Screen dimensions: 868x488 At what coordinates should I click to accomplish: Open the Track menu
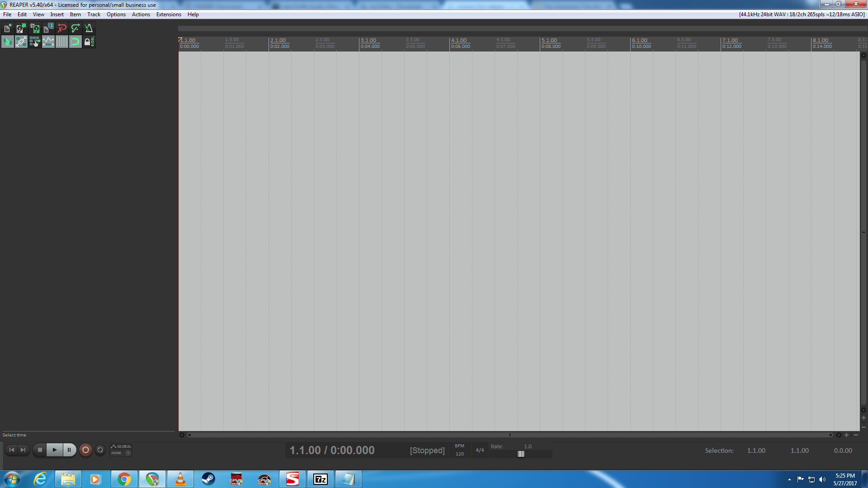pyautogui.click(x=94, y=14)
